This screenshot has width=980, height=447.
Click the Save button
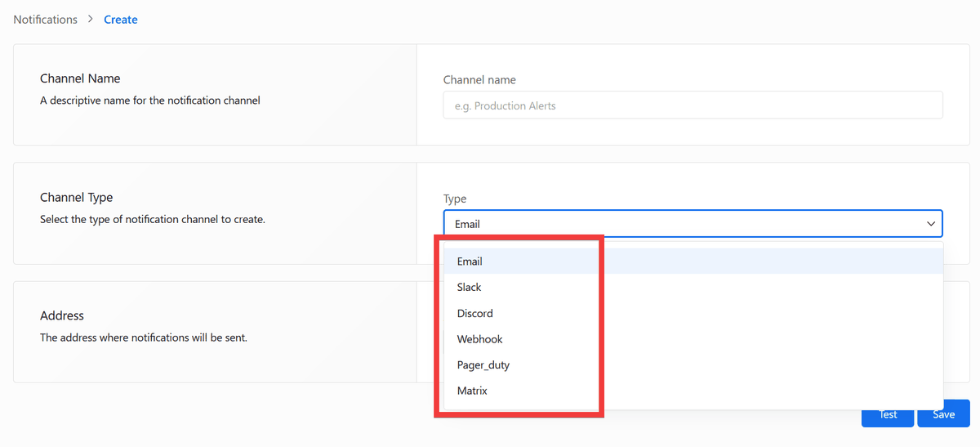tap(943, 414)
